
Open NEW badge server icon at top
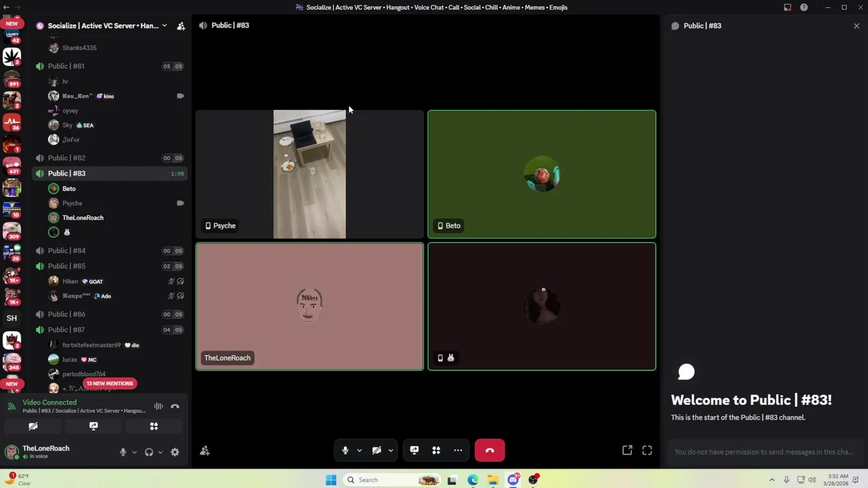[x=12, y=24]
